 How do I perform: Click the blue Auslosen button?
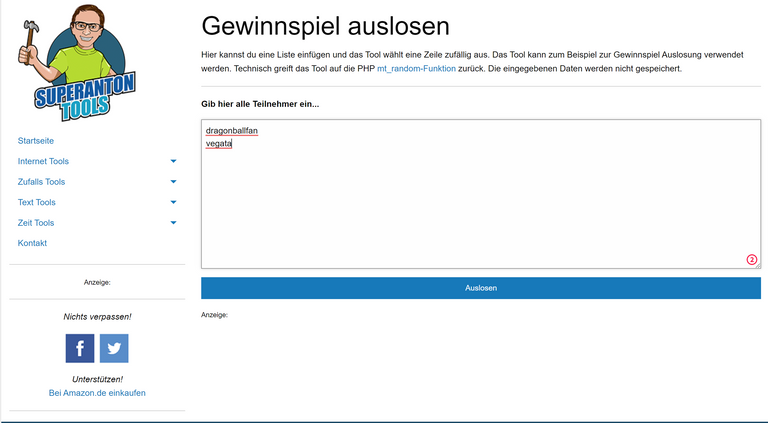(x=480, y=288)
